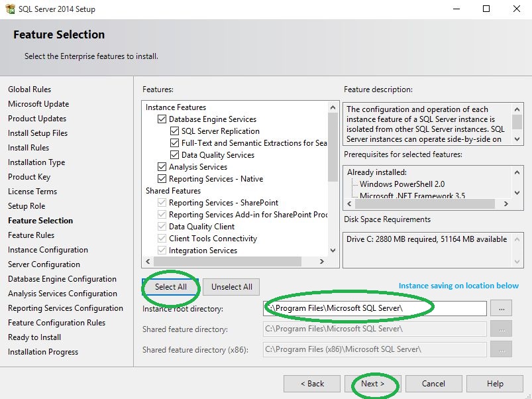Open the Instance Configuration step

click(48, 250)
